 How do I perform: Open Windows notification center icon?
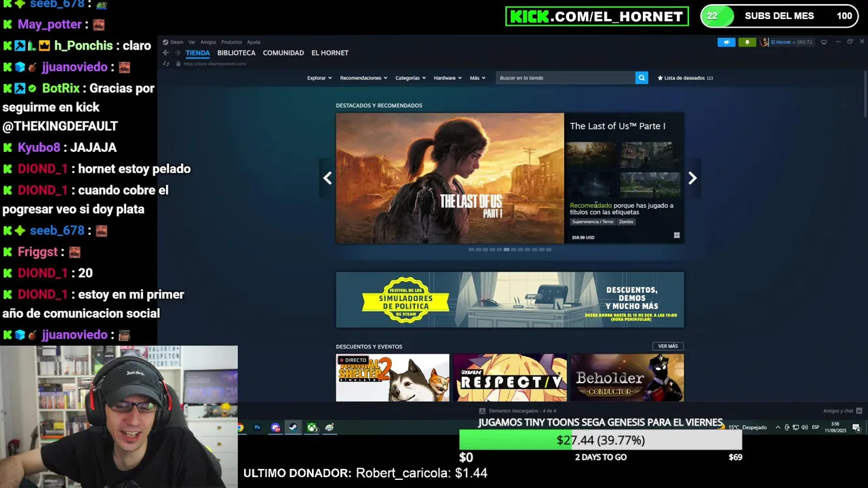pyautogui.click(x=856, y=428)
